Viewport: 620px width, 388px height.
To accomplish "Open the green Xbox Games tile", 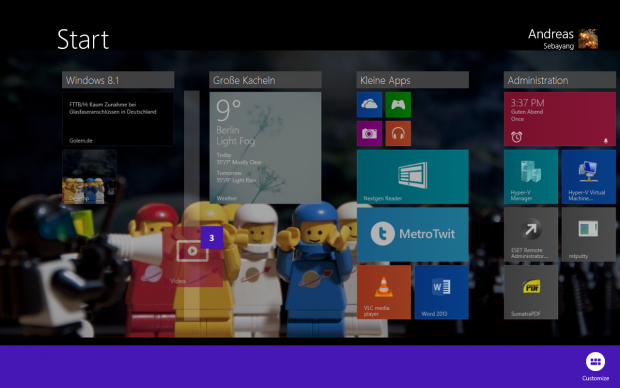I will (x=398, y=105).
